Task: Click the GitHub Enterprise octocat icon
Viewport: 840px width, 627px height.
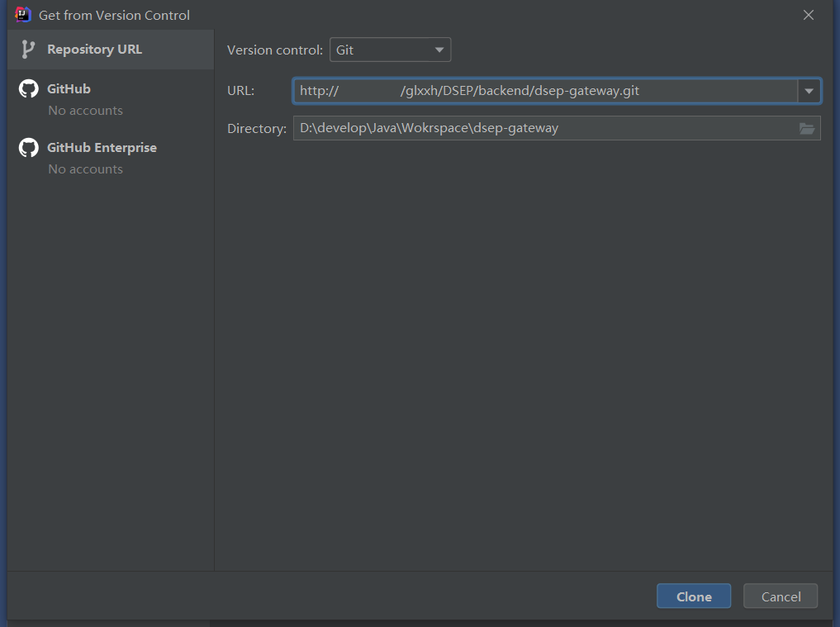Action: pos(29,147)
